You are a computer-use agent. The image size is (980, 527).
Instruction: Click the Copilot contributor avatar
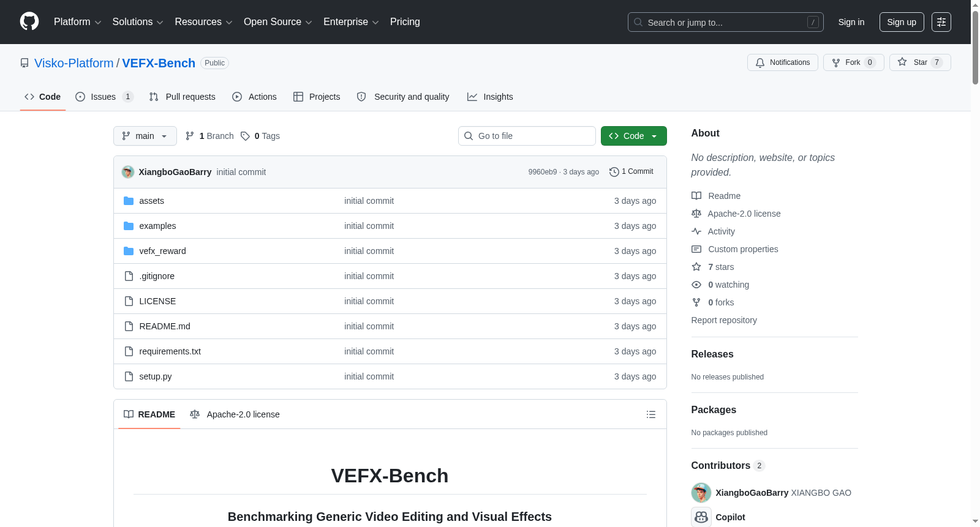[x=701, y=517]
